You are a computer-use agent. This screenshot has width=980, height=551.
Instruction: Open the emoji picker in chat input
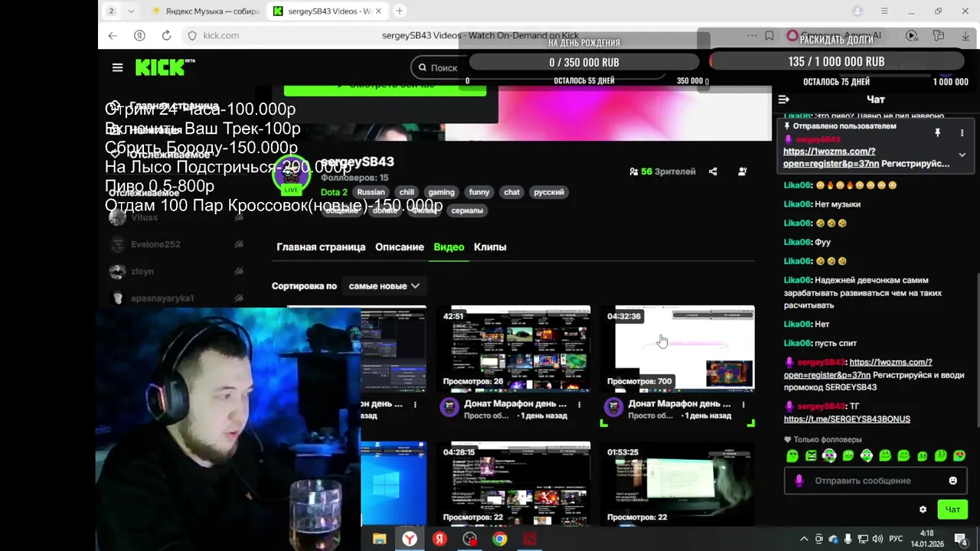click(x=952, y=481)
